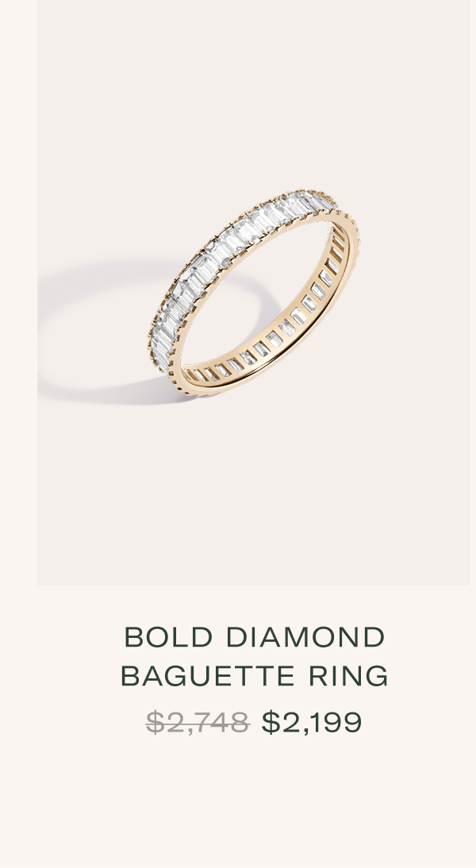The width and height of the screenshot is (476, 868).
Task: Click the dollar sign of the struck-through $2,748
Action: click(155, 723)
